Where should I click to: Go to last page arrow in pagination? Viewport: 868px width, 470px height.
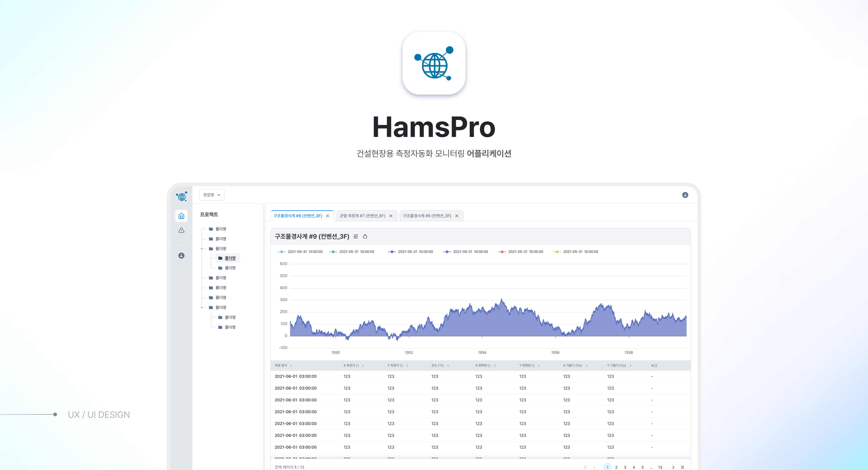point(682,467)
